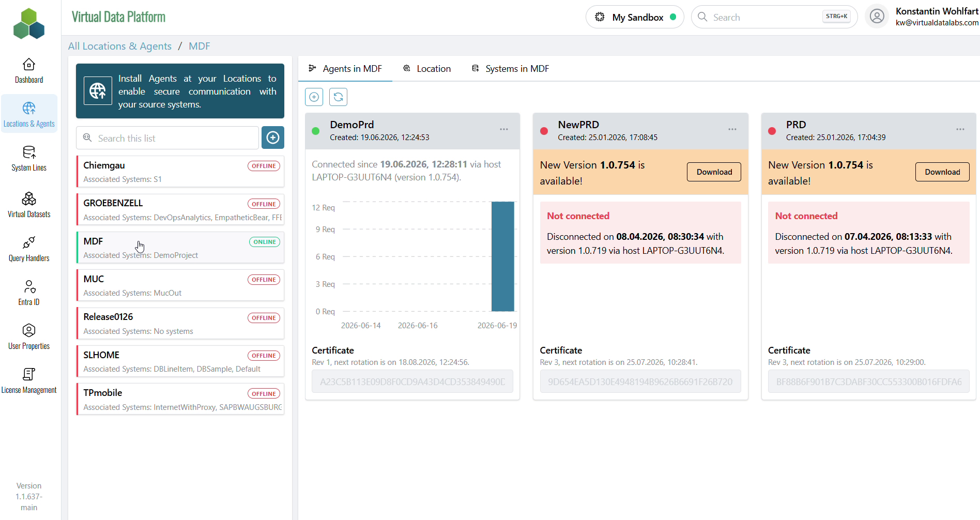The image size is (980, 520).
Task: Click the PRD certificate fingerprint field
Action: [868, 381]
